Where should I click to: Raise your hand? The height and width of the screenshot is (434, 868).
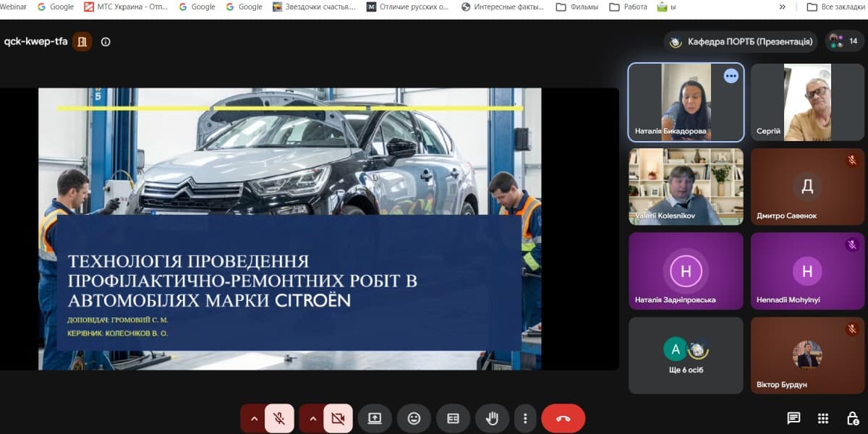click(492, 418)
